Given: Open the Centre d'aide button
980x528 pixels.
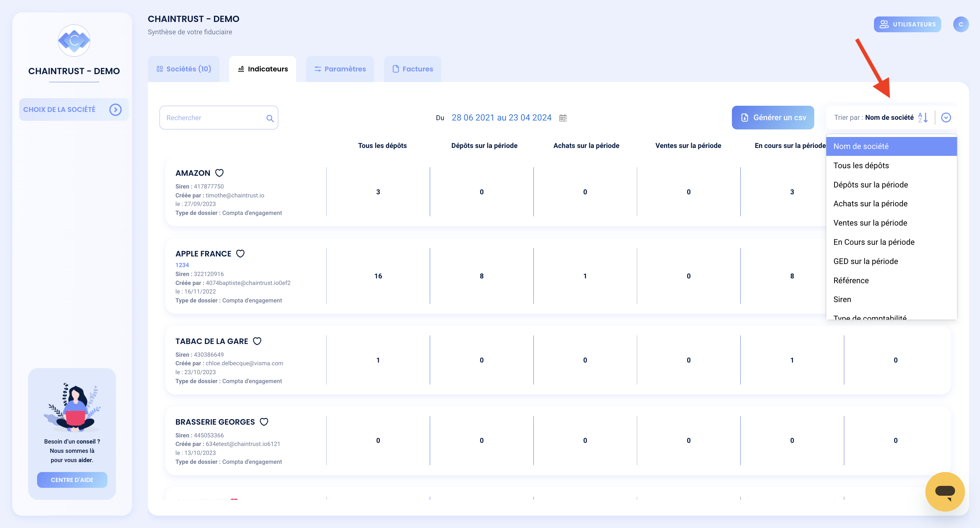Looking at the screenshot, I should [x=72, y=480].
